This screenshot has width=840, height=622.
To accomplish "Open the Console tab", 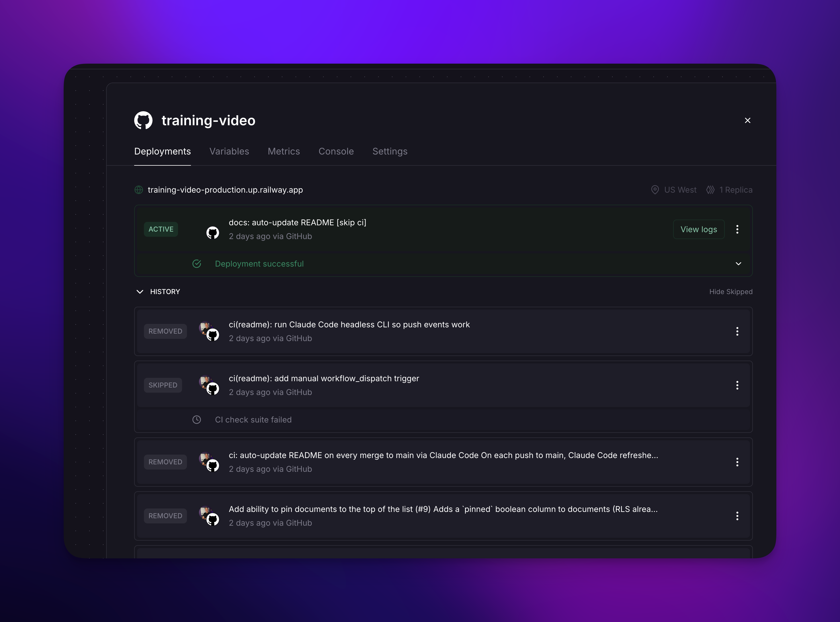I will pyautogui.click(x=336, y=151).
